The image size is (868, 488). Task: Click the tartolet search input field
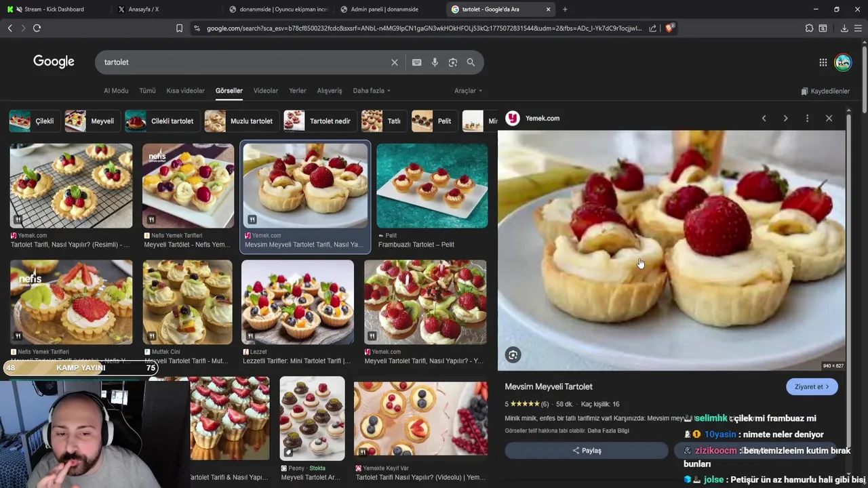click(x=244, y=62)
